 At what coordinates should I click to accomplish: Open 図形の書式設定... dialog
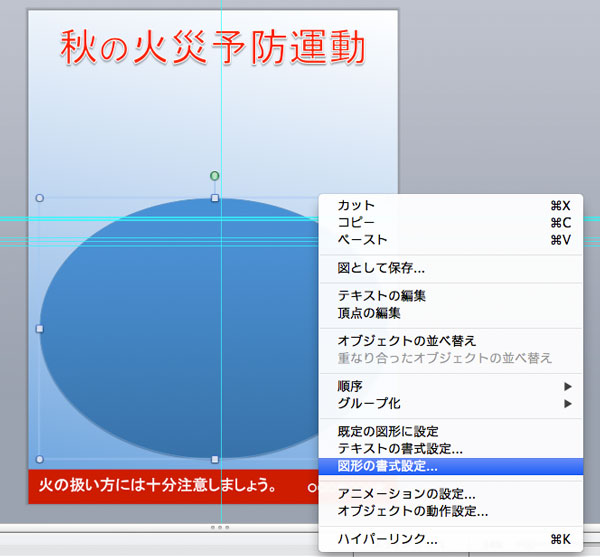(x=387, y=466)
